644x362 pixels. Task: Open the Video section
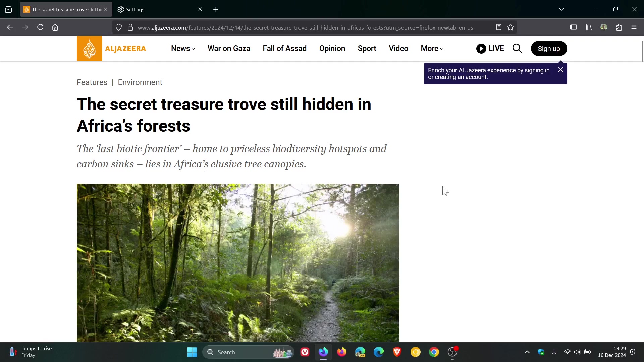[x=398, y=49]
